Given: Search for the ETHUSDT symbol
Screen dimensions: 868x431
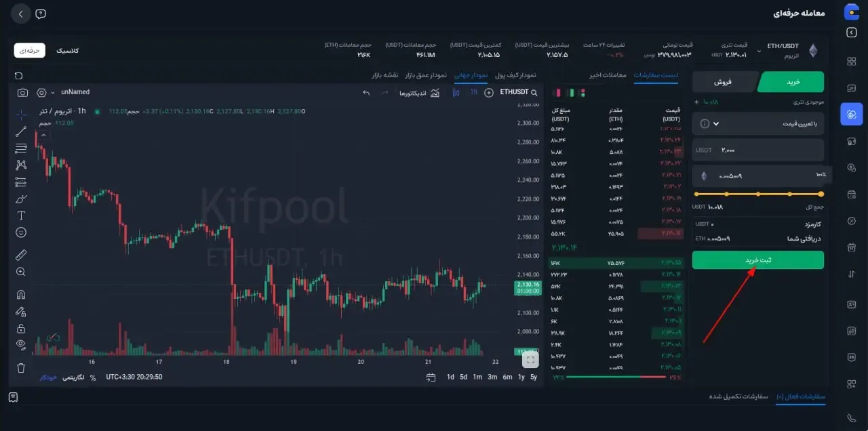Looking at the screenshot, I should (519, 93).
